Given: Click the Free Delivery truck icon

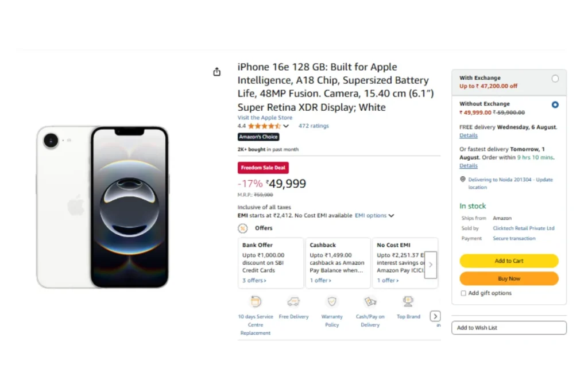Looking at the screenshot, I should (293, 301).
